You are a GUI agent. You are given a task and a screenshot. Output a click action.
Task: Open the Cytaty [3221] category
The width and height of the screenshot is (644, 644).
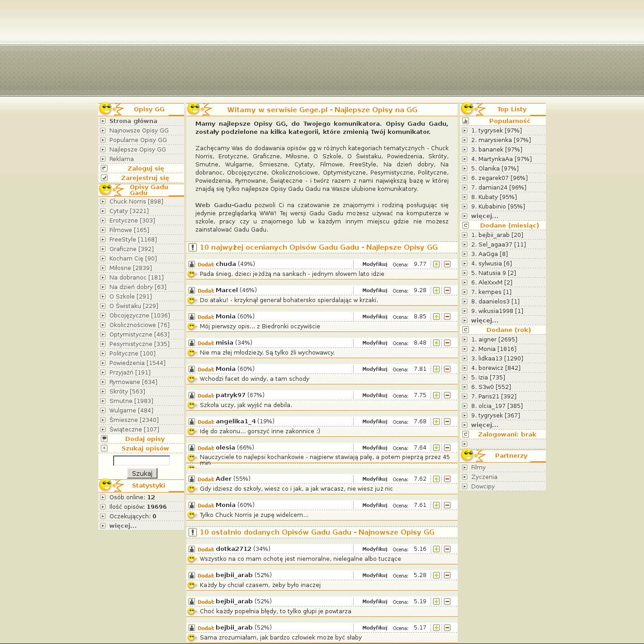pos(129,211)
